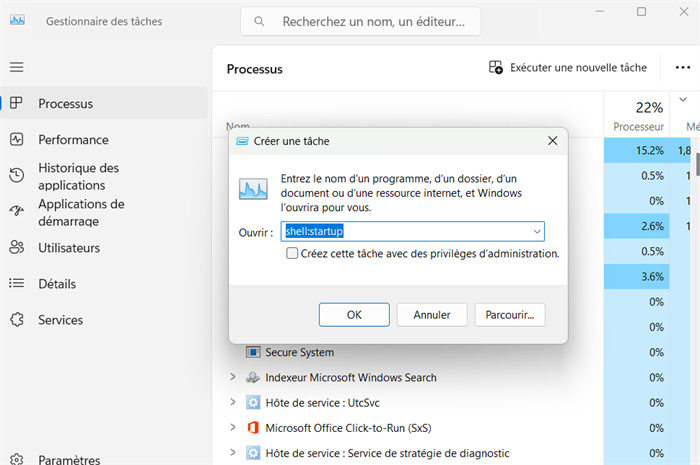Select the Utilisateurs sidebar icon
This screenshot has height=465, width=700.
coord(16,247)
